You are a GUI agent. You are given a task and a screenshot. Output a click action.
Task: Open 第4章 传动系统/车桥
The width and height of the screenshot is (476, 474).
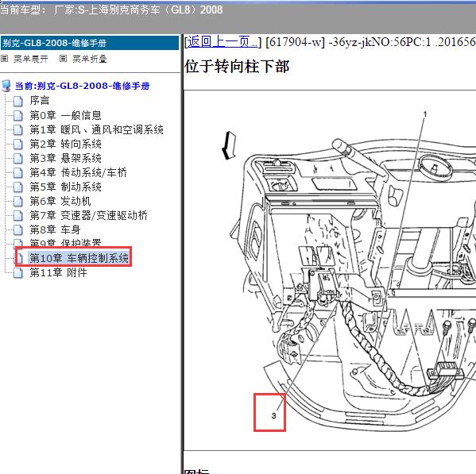pos(79,172)
